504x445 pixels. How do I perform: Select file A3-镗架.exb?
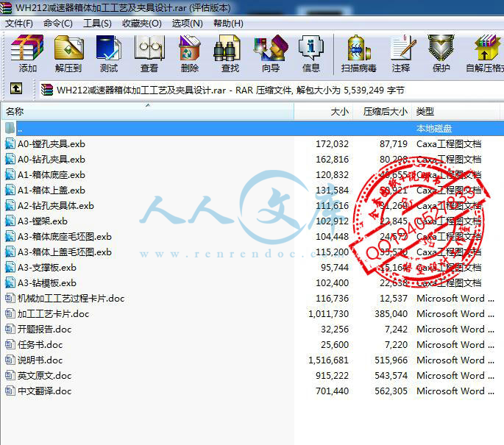(x=43, y=221)
